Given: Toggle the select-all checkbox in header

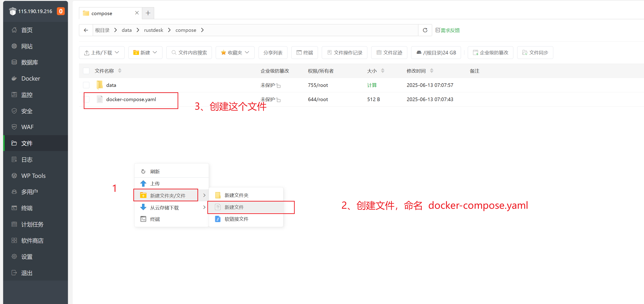Looking at the screenshot, I should coord(86,71).
